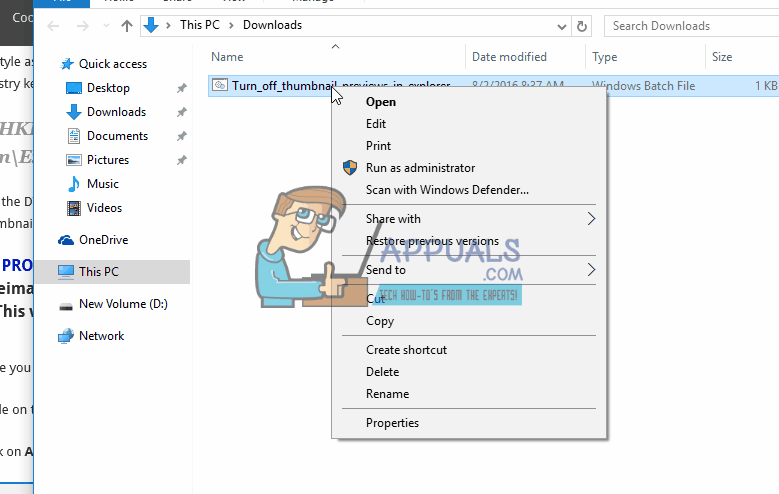Unpin Desktop using its pin icon
Screen dimensions: 779x494
(182, 88)
